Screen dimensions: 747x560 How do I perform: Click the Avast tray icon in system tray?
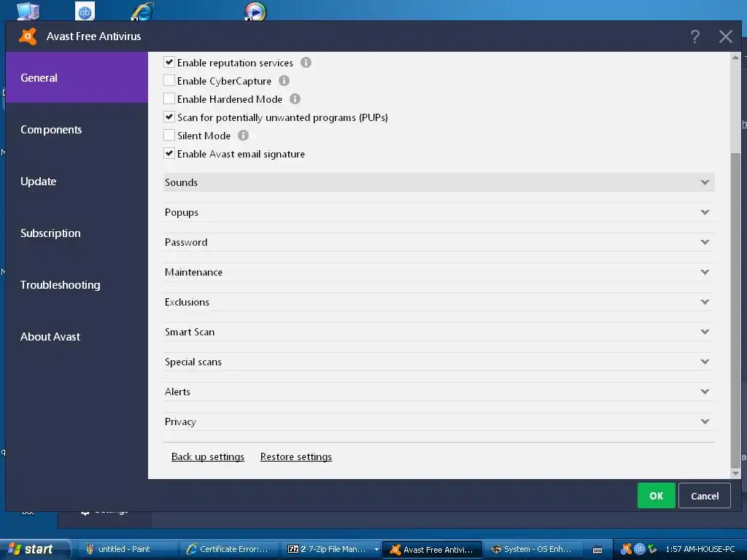click(x=626, y=549)
